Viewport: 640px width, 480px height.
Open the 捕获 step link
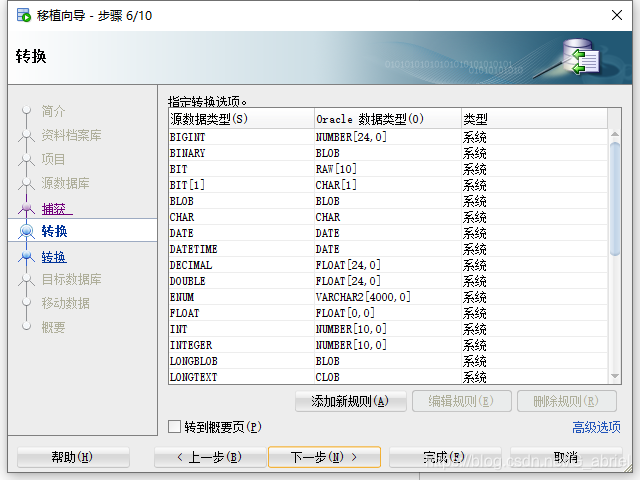pos(57,209)
